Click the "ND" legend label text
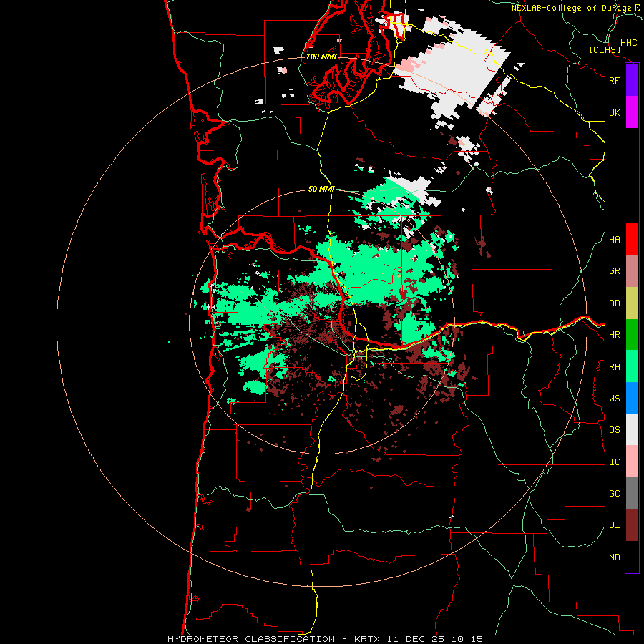The height and width of the screenshot is (644, 644). (x=614, y=557)
